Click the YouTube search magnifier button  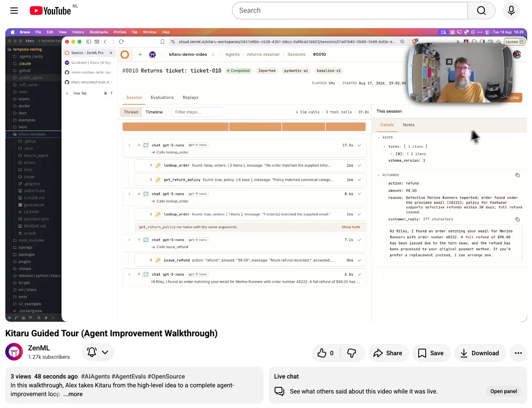click(481, 11)
